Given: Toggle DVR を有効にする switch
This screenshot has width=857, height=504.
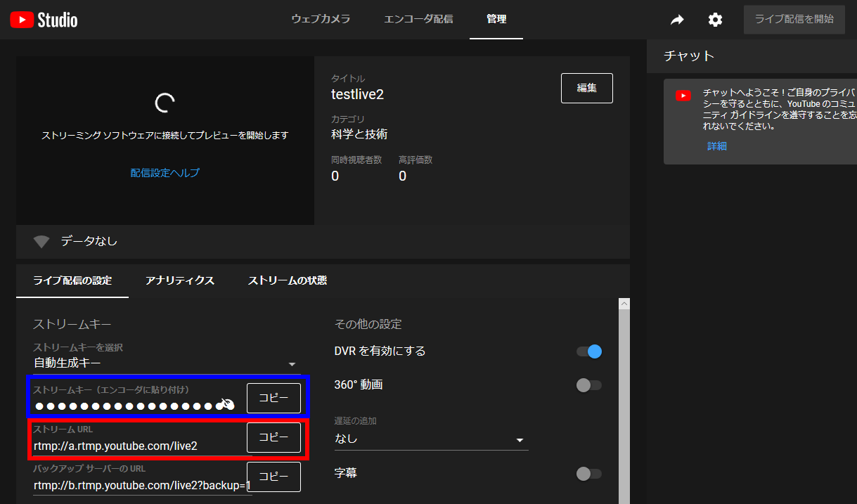Looking at the screenshot, I should pos(589,351).
